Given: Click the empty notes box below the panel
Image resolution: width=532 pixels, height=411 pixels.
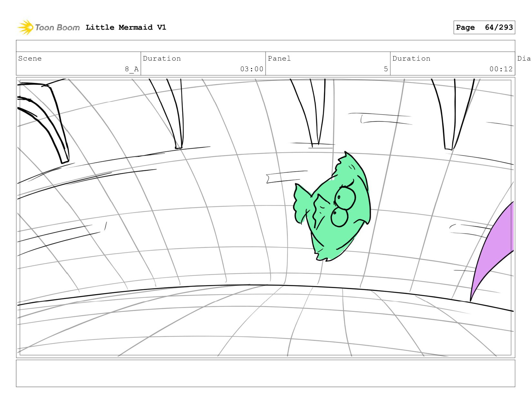Looking at the screenshot, I should click(x=265, y=373).
